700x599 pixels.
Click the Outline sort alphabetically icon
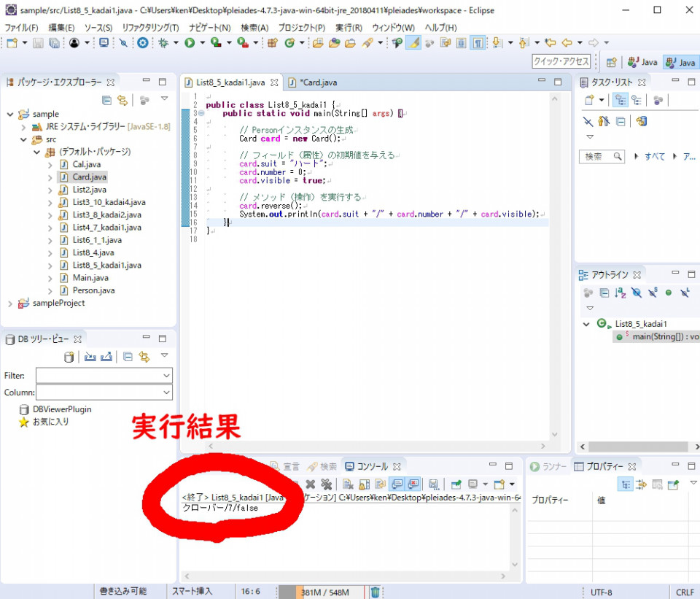620,293
